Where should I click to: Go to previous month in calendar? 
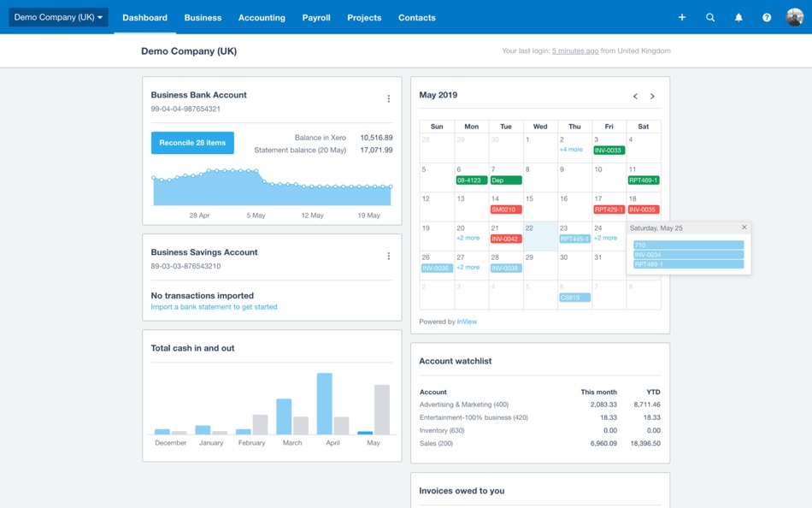pyautogui.click(x=635, y=96)
